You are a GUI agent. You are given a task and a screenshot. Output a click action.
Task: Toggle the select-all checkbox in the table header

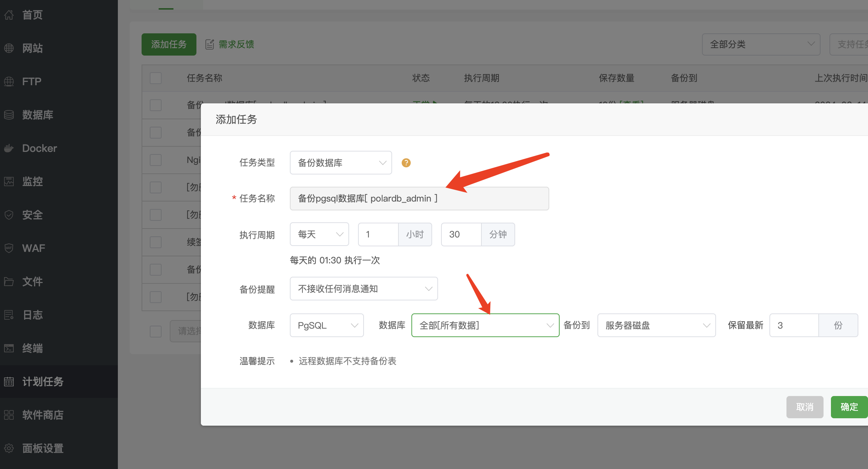156,78
